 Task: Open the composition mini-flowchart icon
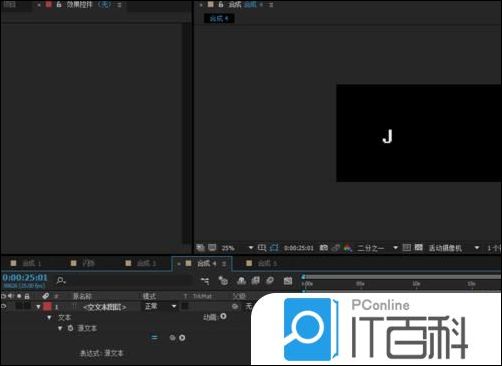tap(205, 281)
